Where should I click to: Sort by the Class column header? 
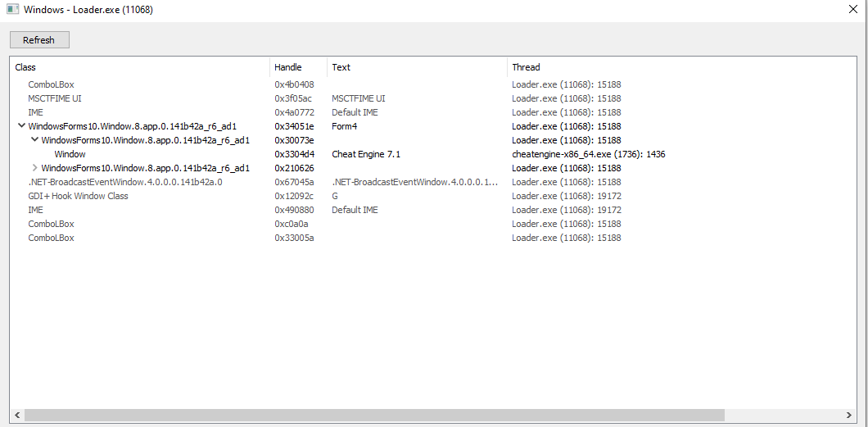pyautogui.click(x=139, y=67)
